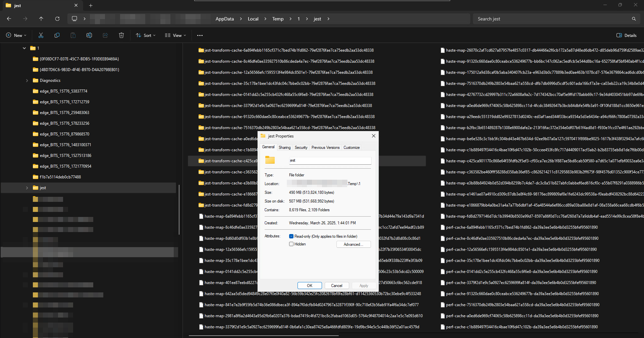Click f1b7a5114deb0cb77488 folder icon in sidebar
The width and height of the screenshot is (644, 338).
(36, 177)
